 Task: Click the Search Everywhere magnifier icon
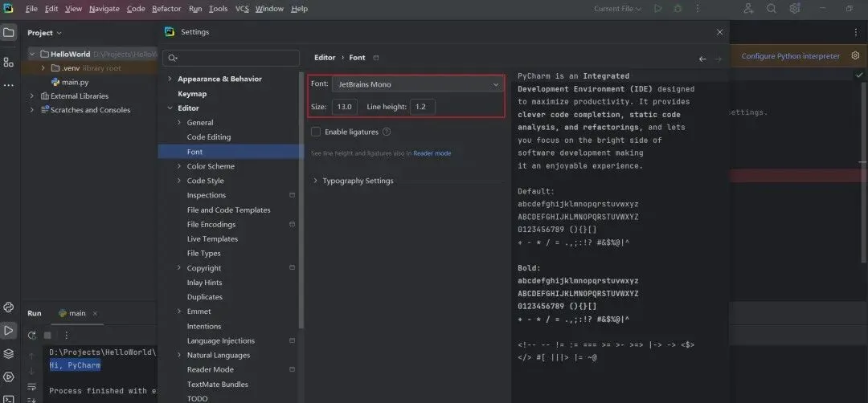pyautogui.click(x=772, y=9)
